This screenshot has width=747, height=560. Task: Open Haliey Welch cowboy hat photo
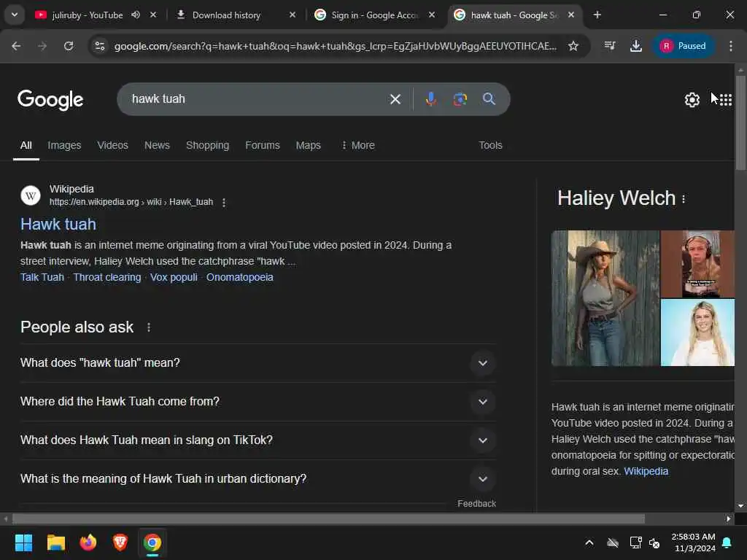tap(605, 298)
